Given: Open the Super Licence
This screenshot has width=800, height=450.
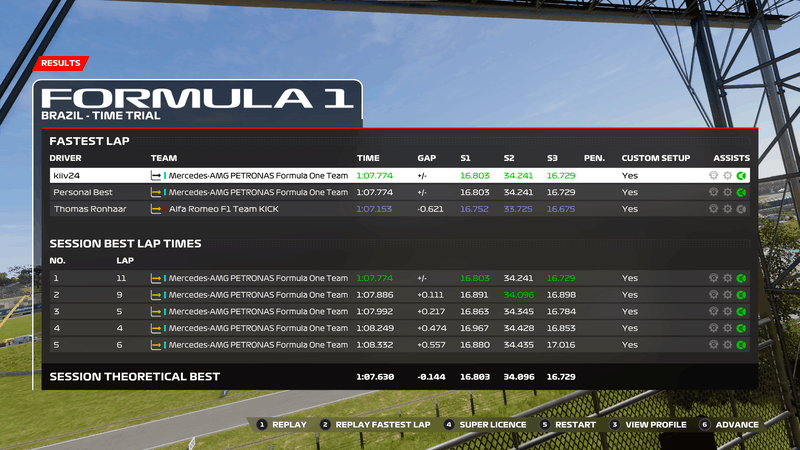Looking at the screenshot, I should click(x=485, y=424).
